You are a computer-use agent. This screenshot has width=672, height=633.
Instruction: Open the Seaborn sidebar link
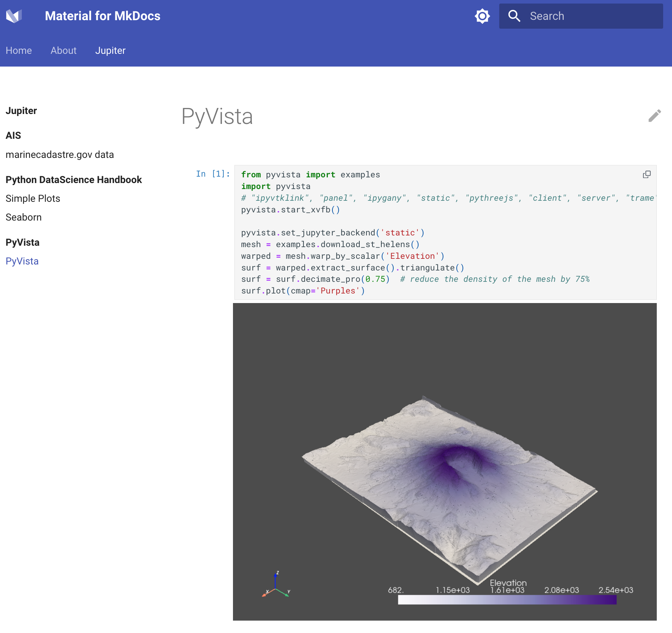coord(24,217)
